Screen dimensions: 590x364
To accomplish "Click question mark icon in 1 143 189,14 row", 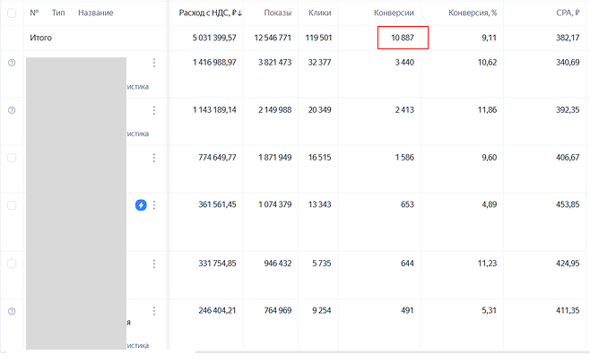I will click(12, 110).
